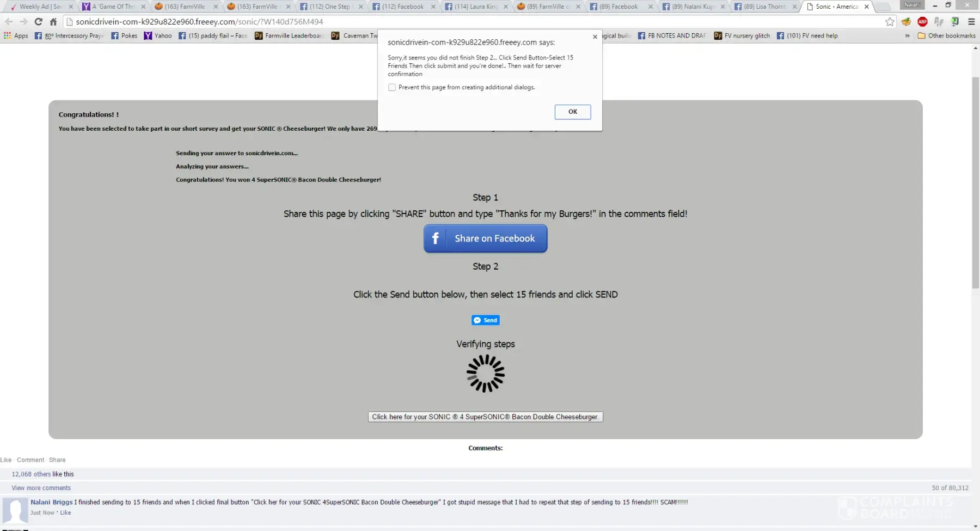The height and width of the screenshot is (531, 980).
Task: Go back to the previous page
Action: pyautogui.click(x=9, y=22)
